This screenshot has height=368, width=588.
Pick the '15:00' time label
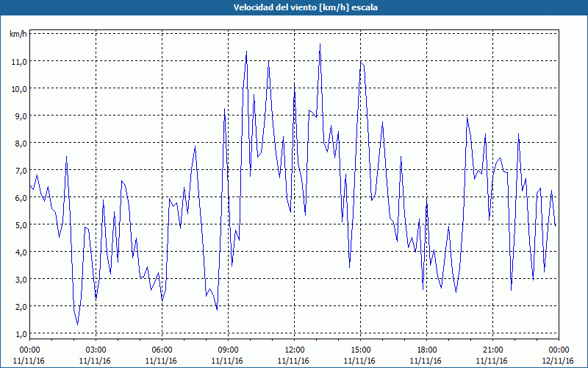[360, 350]
